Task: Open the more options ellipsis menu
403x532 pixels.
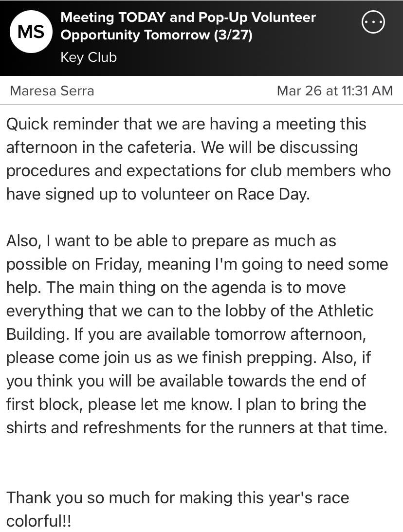Action: (373, 22)
